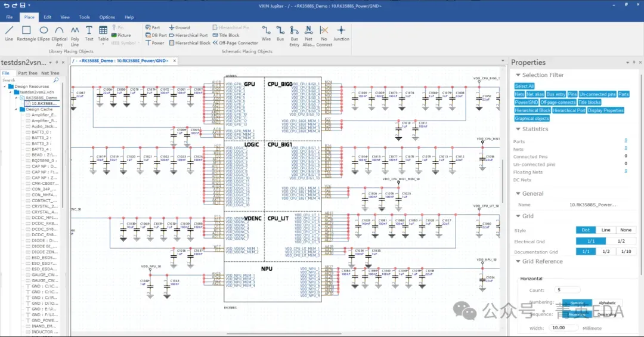Set Electrical Grid to 1/2
644x337 pixels.
[x=621, y=241]
